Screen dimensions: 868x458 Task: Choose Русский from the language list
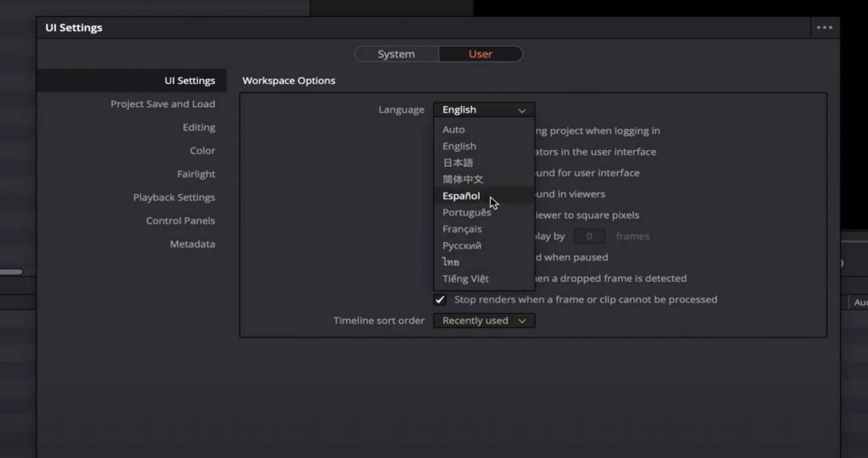pyautogui.click(x=484, y=245)
